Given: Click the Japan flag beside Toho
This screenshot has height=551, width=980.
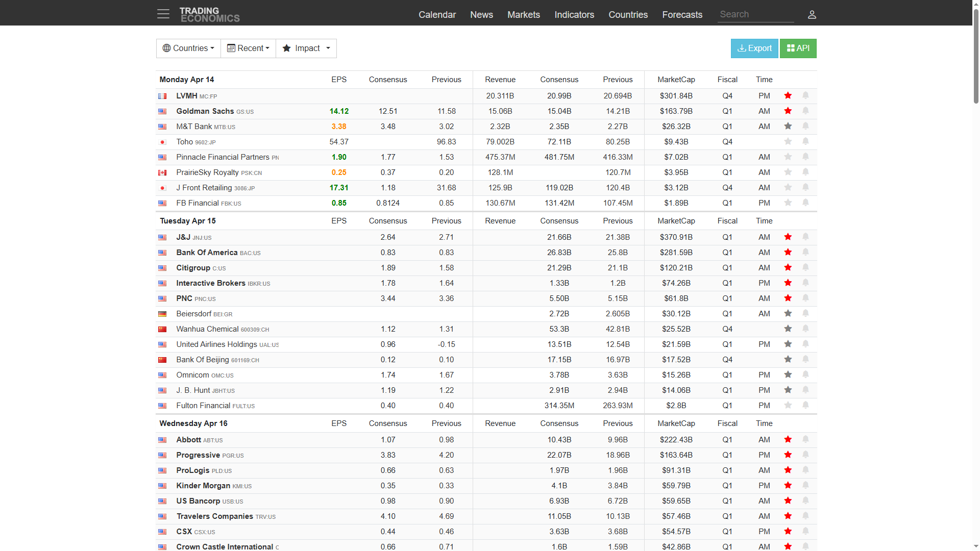Looking at the screenshot, I should pyautogui.click(x=162, y=142).
